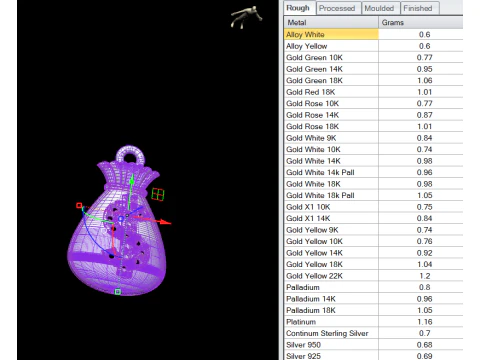480x360 pixels.
Task: Select the Gold X1 14K row
Action: click(374, 218)
